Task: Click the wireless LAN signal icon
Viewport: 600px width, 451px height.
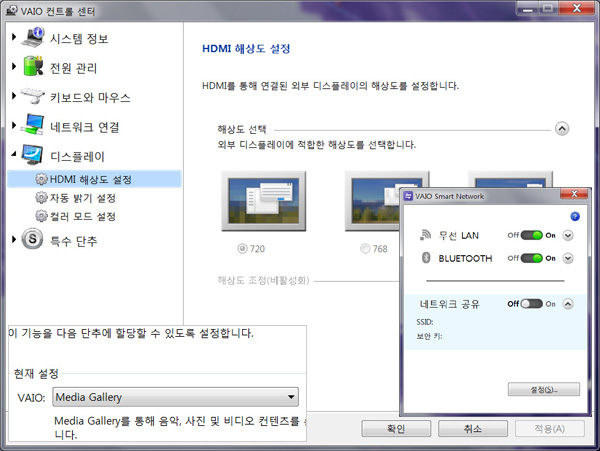Action: coord(426,235)
